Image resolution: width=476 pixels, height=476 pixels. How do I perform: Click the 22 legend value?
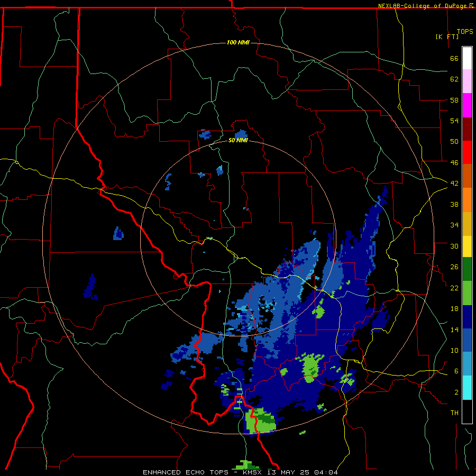click(454, 288)
